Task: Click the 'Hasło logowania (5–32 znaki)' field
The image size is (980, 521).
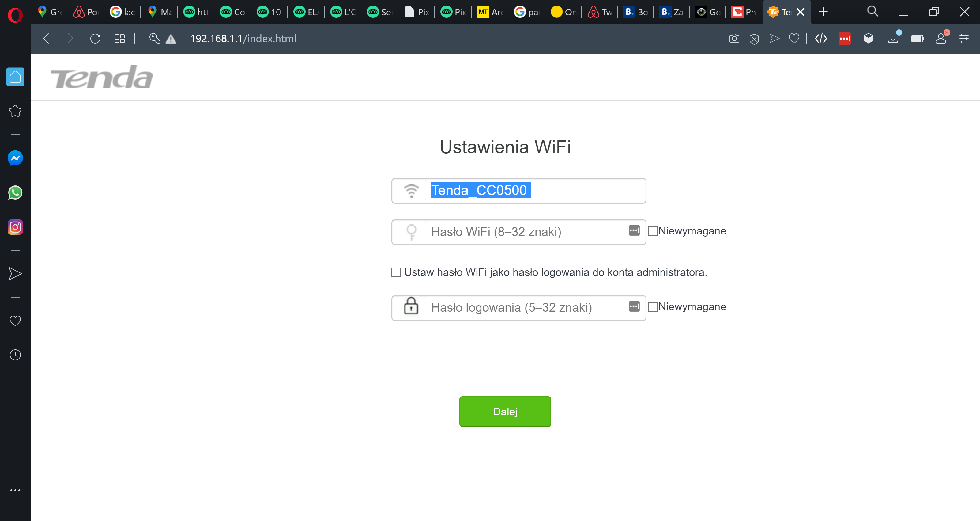Action: (x=518, y=308)
